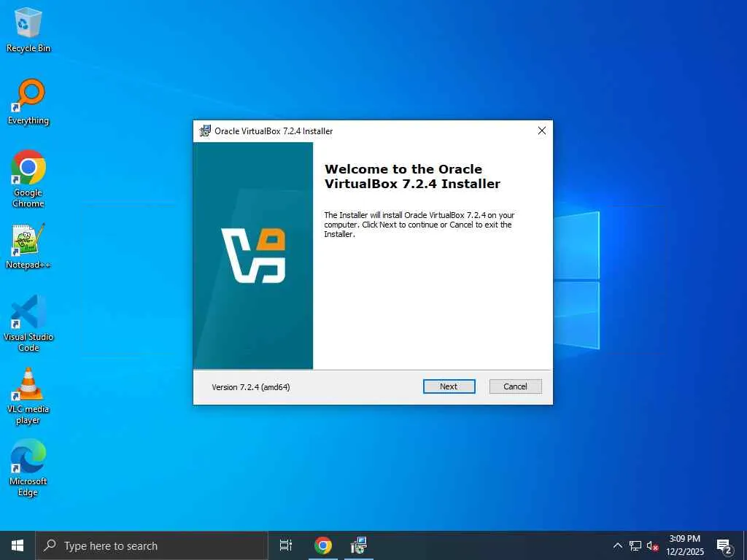The image size is (747, 560).
Task: Open the Recycle Bin desktop icon
Action: 28,30
